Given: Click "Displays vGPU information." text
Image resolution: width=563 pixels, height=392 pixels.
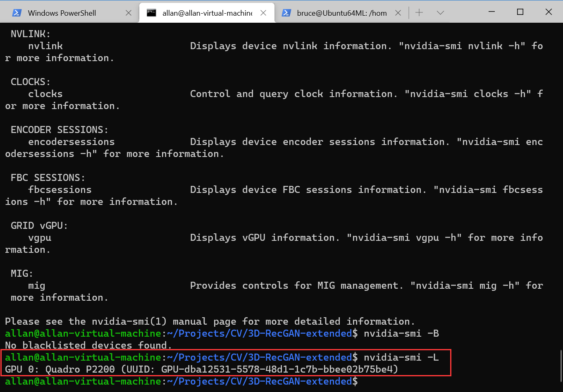Looking at the screenshot, I should pyautogui.click(x=265, y=238).
